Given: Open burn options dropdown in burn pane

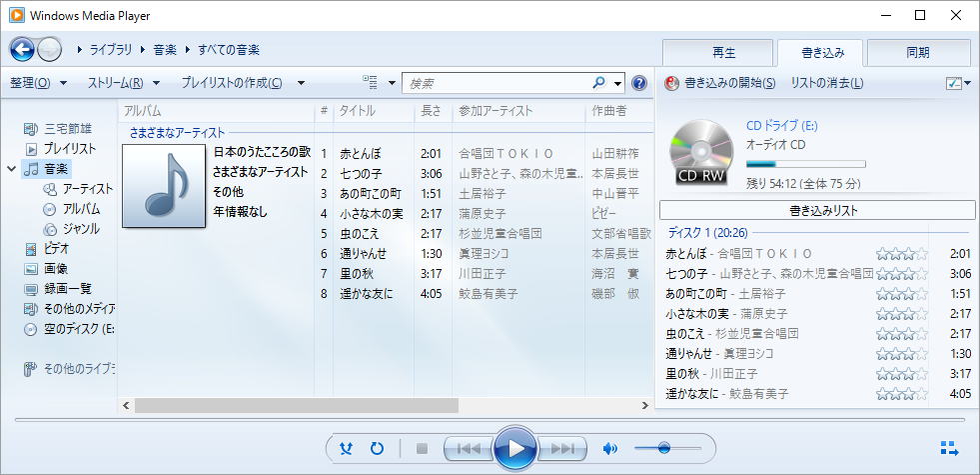Looking at the screenshot, I should point(958,83).
